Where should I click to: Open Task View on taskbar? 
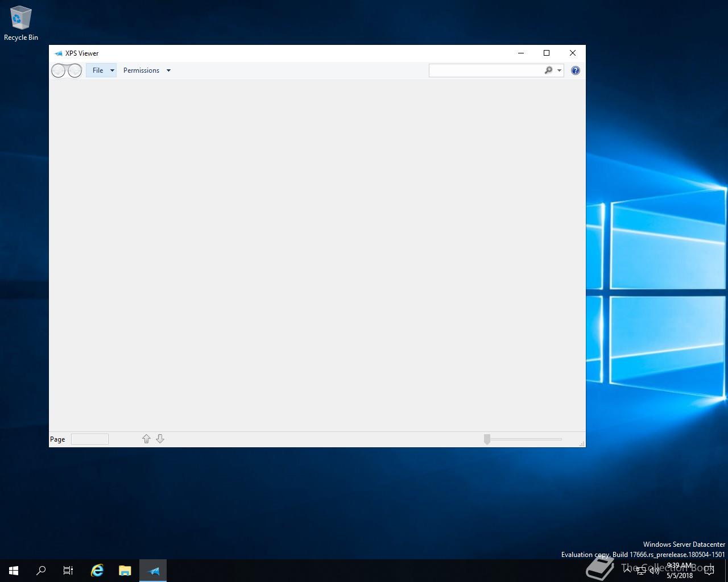point(68,571)
